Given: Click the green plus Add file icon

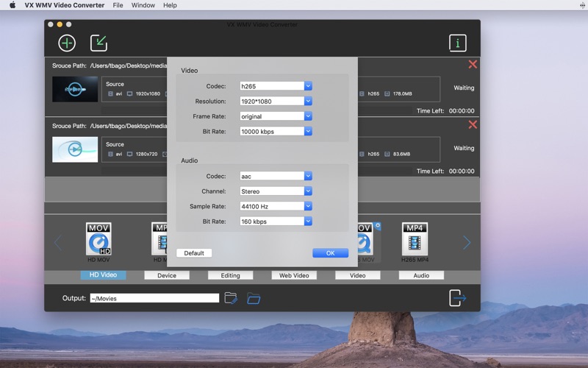Looking at the screenshot, I should tap(67, 43).
